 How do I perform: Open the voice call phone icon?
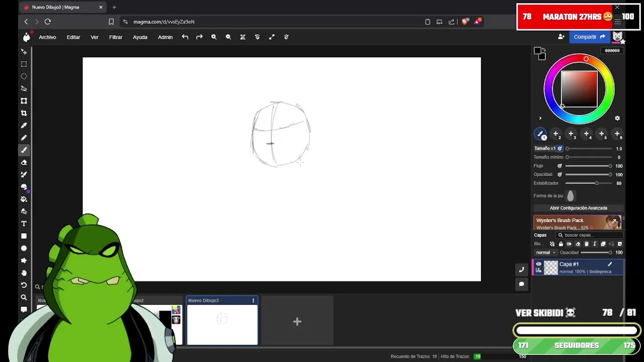522,269
